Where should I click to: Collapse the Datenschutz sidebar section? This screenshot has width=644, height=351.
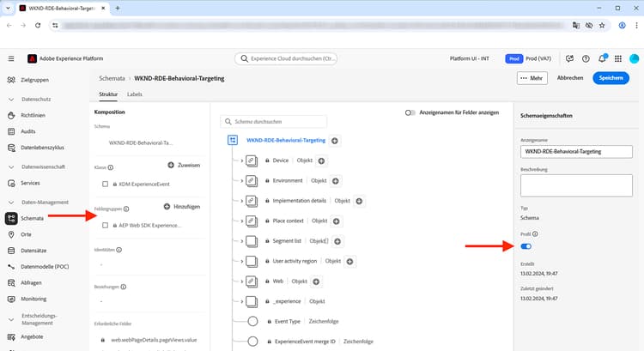(11, 100)
